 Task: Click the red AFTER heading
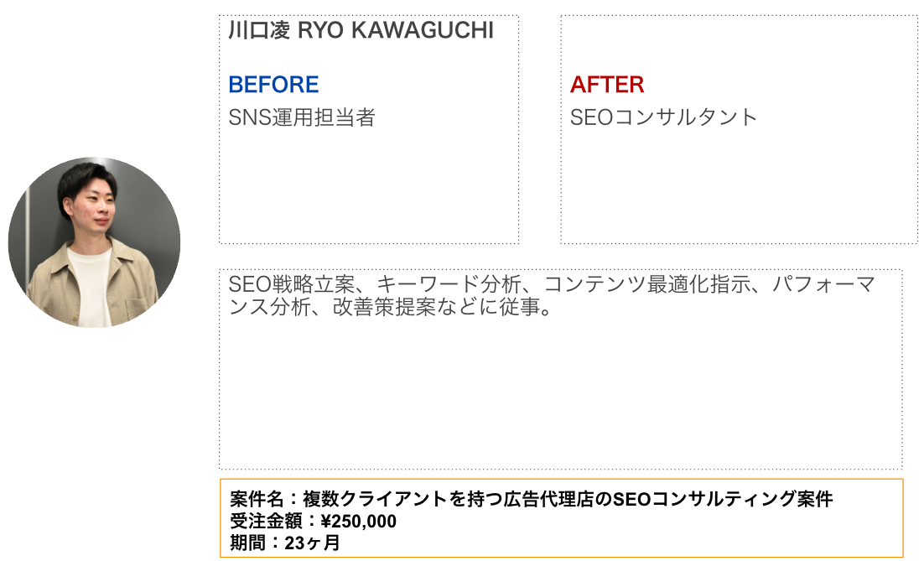coord(607,85)
